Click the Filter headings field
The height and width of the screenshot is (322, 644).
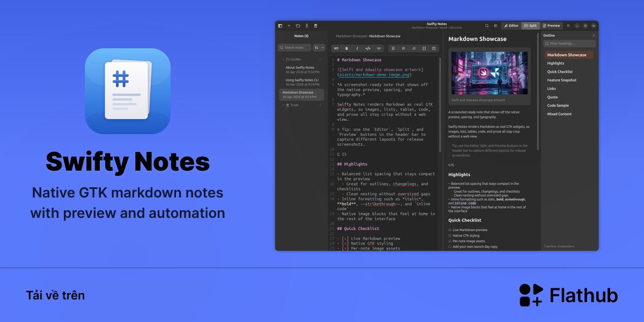[569, 43]
